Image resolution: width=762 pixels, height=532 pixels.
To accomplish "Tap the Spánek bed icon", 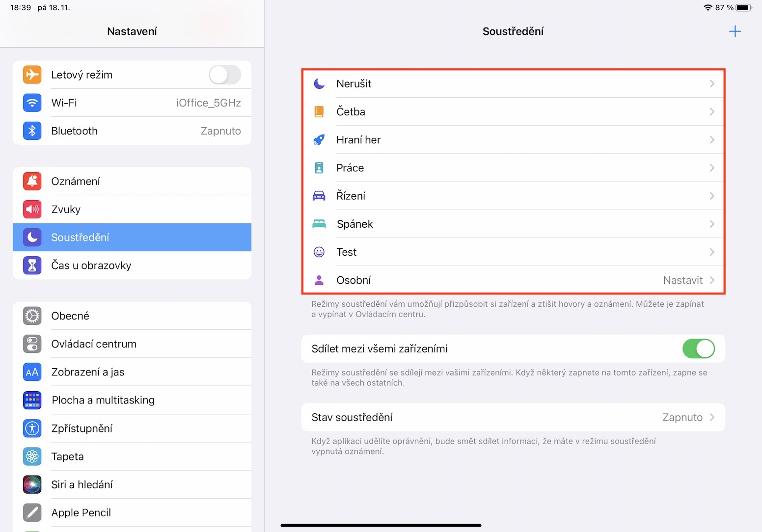I will 319,224.
